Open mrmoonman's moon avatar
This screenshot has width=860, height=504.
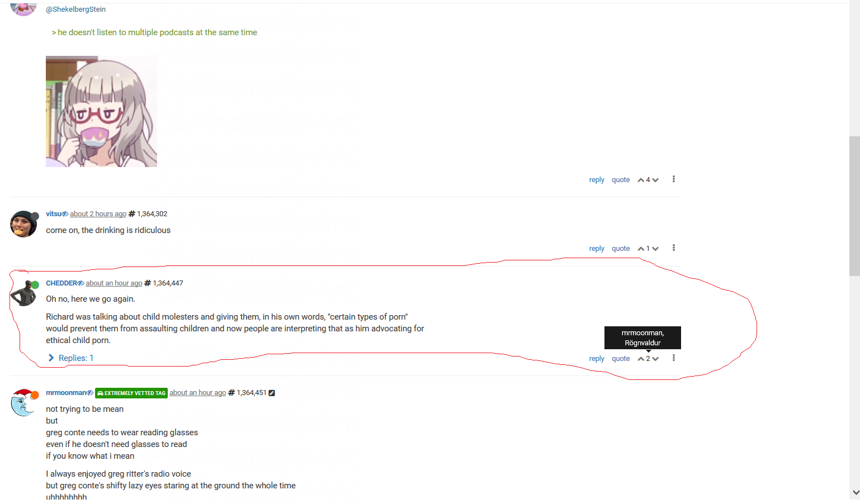tap(23, 403)
